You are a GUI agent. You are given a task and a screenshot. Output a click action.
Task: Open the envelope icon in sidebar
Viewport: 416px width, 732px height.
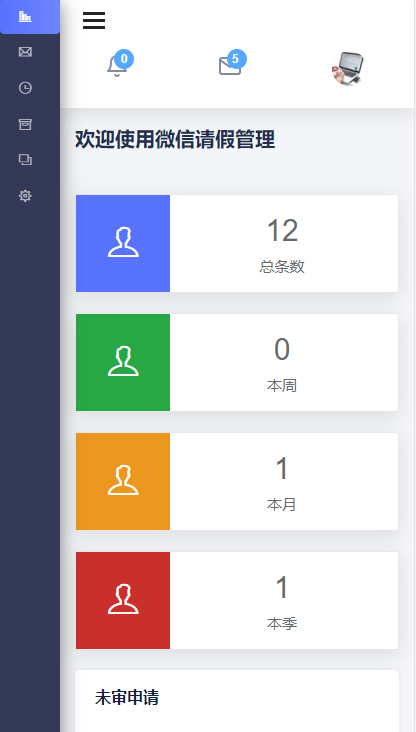pos(25,52)
